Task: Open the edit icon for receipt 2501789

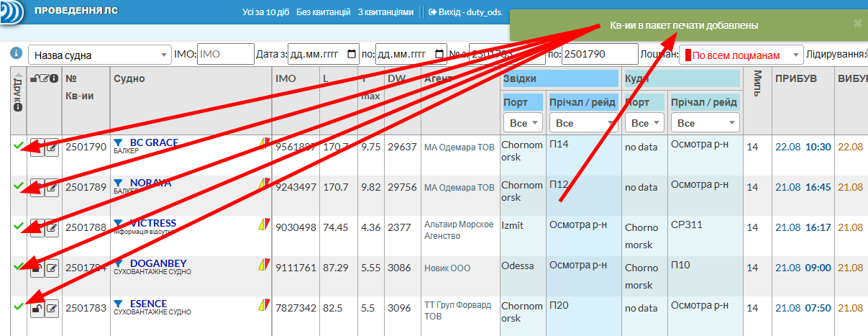Action: pos(52,189)
